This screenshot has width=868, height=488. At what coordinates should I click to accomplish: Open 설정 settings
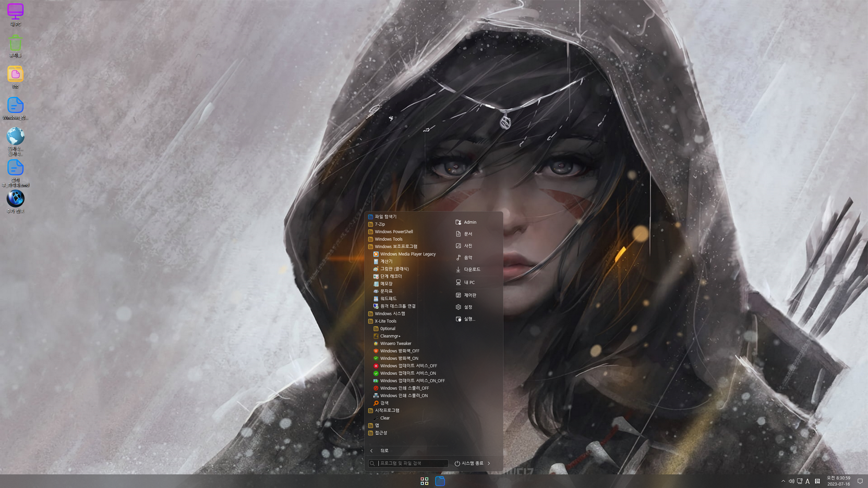click(x=464, y=307)
